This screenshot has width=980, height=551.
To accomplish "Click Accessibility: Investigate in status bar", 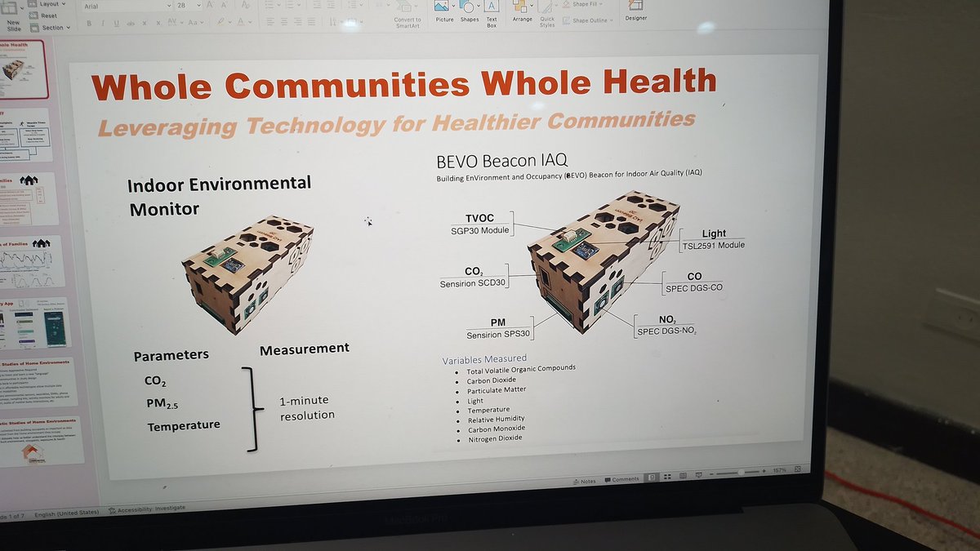I will point(146,509).
